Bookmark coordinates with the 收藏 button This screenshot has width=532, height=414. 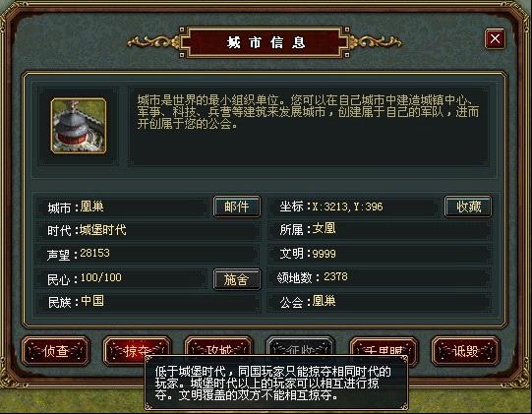point(468,207)
